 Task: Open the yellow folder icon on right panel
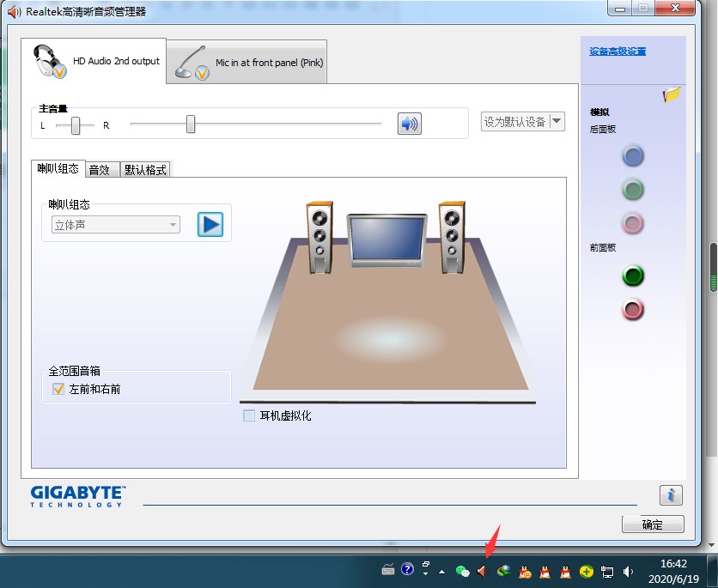672,96
